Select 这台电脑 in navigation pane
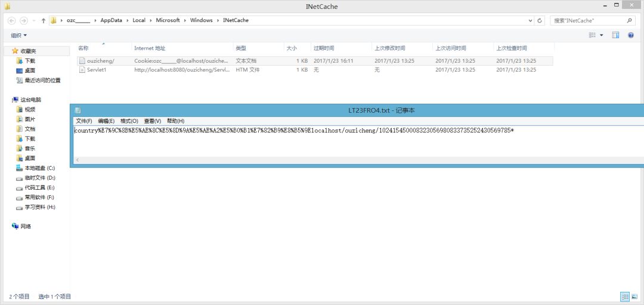The width and height of the screenshot is (644, 305). click(30, 100)
